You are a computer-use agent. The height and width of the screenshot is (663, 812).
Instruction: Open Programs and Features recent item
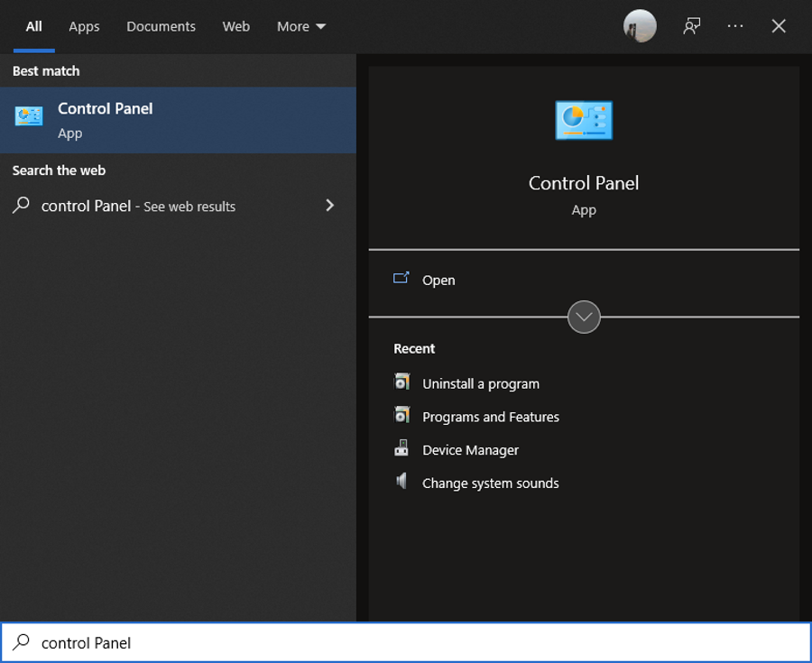pos(491,417)
